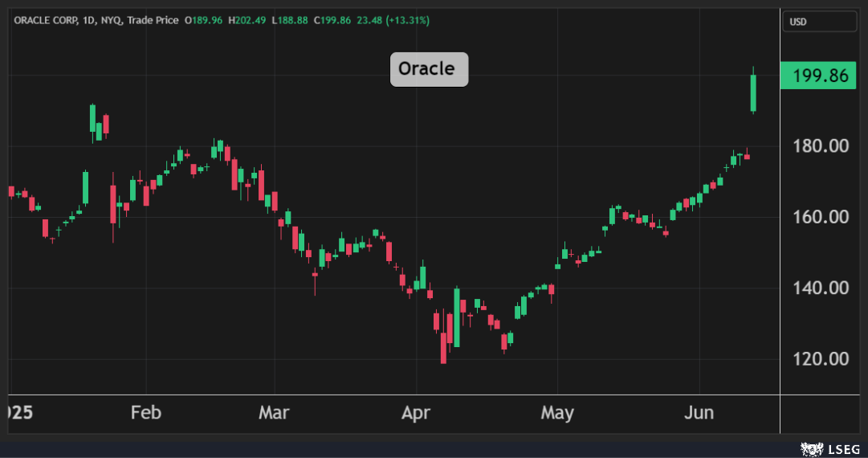Click the 120.00 price axis label
This screenshot has height=458, width=868.
821,358
